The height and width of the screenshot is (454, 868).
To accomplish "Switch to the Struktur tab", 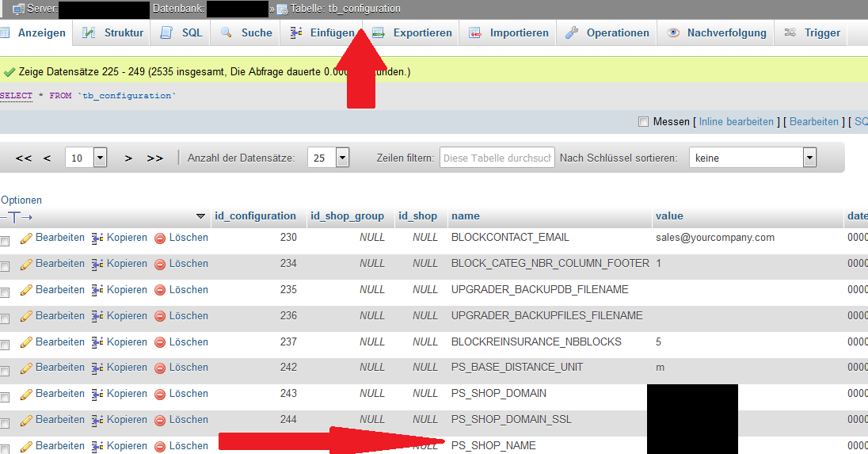I will 112,32.
